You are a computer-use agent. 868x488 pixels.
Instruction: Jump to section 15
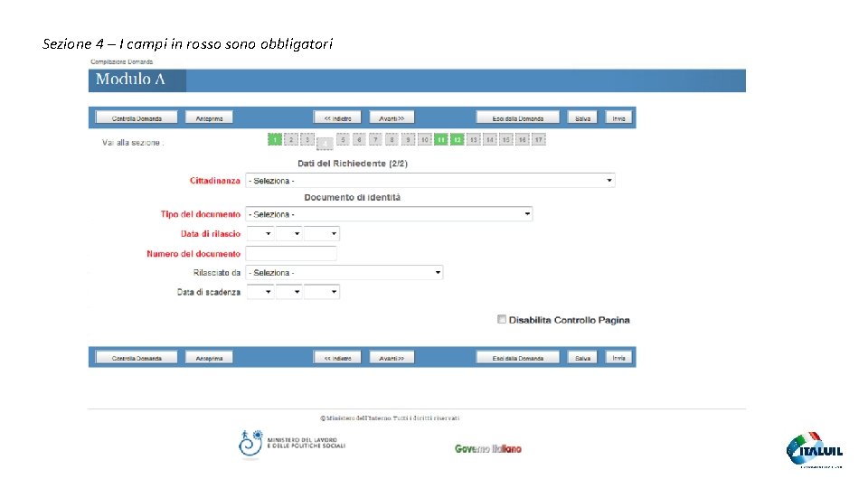(506, 139)
